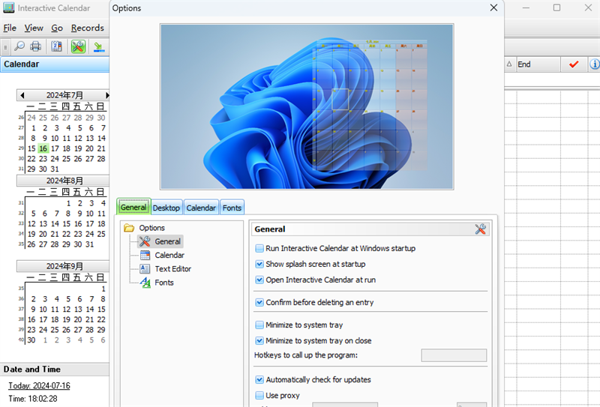Click the Options tools toolbar icon
This screenshot has width=600, height=407.
coord(79,46)
